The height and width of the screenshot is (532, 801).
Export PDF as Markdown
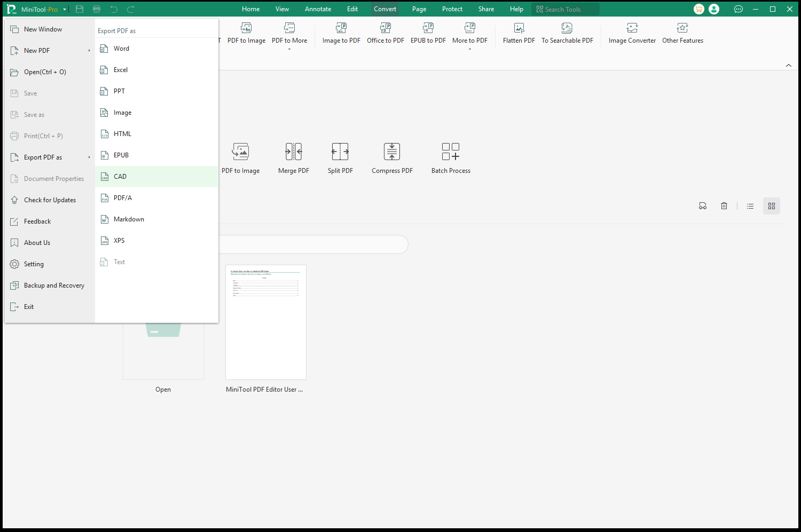pyautogui.click(x=156, y=219)
